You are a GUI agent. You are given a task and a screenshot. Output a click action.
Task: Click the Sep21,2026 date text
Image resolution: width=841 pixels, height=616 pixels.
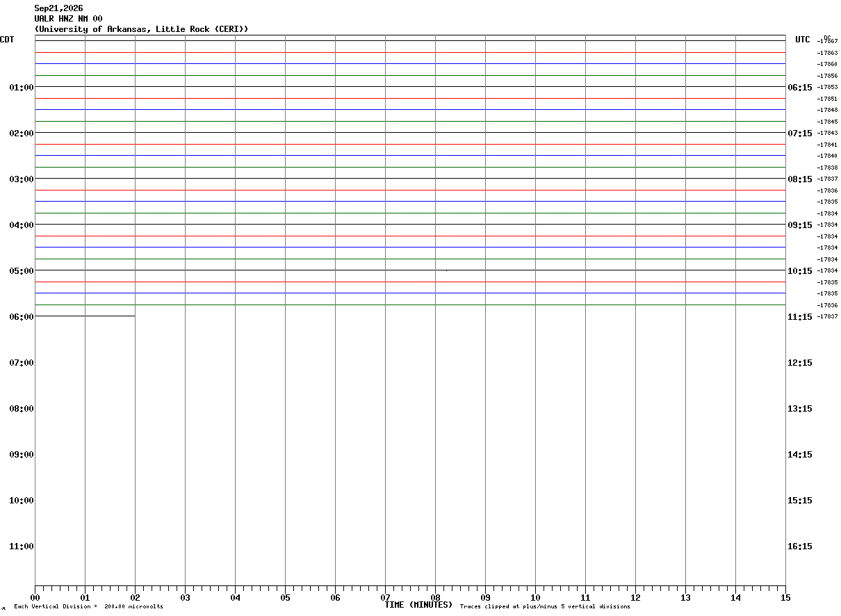pyautogui.click(x=58, y=8)
